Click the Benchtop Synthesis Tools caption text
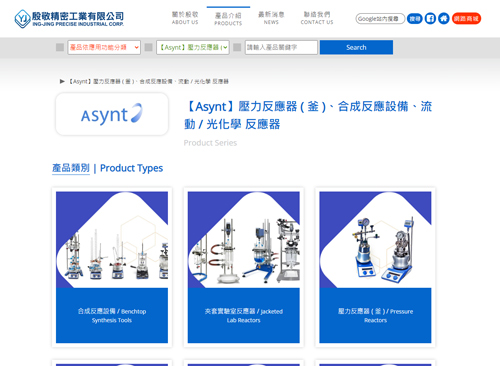Viewport: 500px width, 366px height. click(x=112, y=316)
